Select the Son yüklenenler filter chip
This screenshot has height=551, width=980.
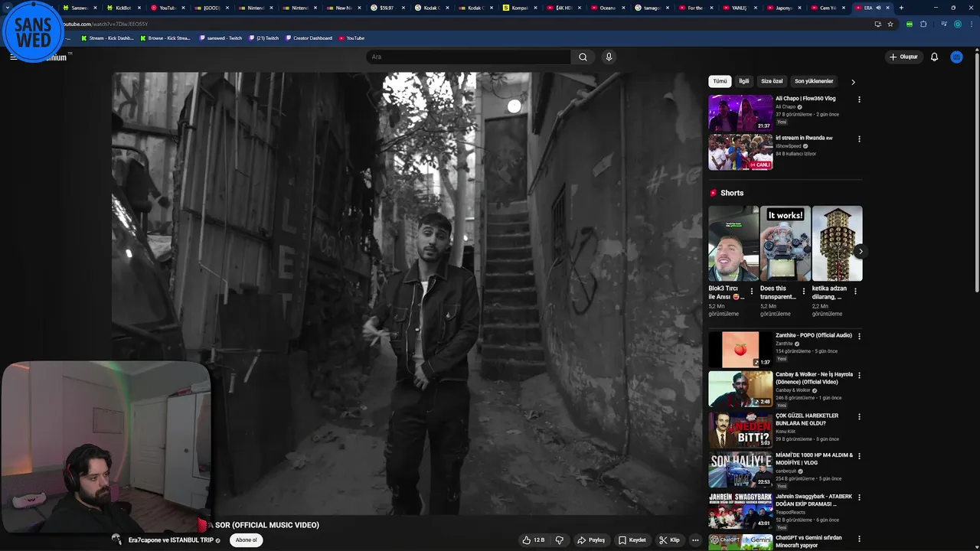coord(814,81)
